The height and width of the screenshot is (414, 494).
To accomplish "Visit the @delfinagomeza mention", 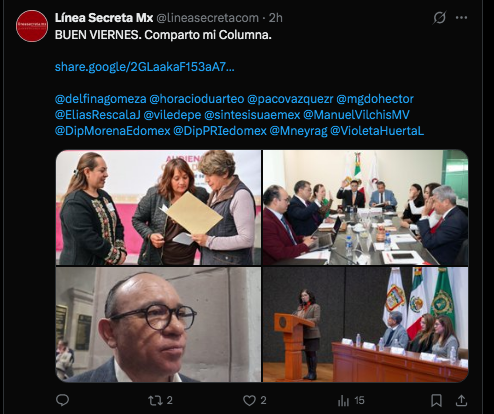I will pyautogui.click(x=100, y=99).
